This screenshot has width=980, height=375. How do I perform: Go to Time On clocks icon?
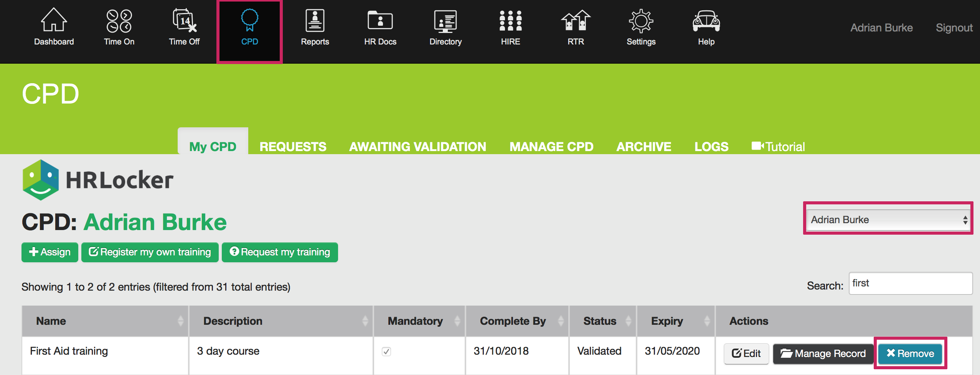tap(119, 21)
